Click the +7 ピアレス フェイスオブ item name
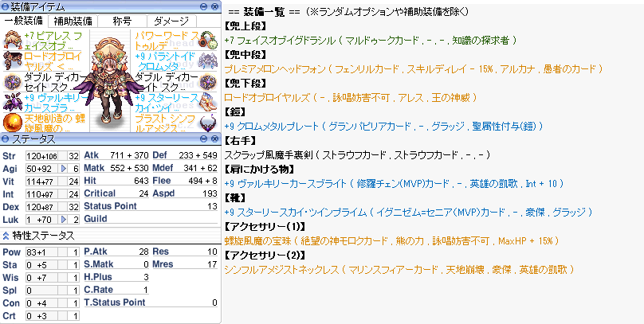This screenshot has width=644, height=324. pyautogui.click(x=53, y=41)
